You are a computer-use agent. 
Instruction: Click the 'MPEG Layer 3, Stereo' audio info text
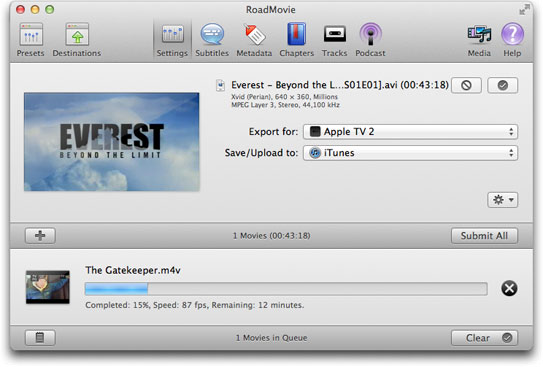click(x=285, y=105)
